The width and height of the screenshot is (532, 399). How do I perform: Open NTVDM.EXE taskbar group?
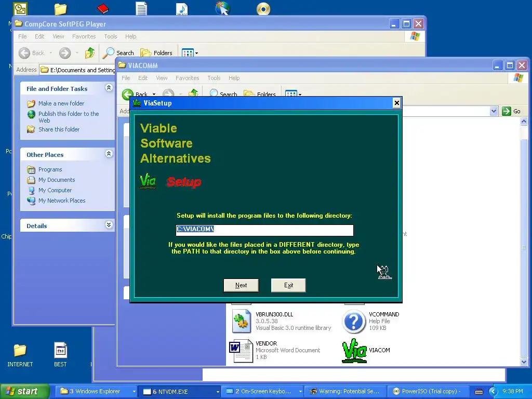pos(180,392)
